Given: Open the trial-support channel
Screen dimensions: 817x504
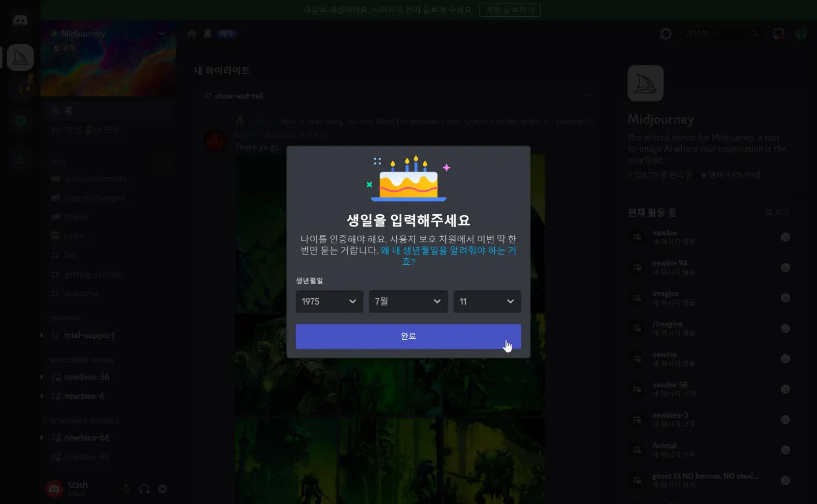Looking at the screenshot, I should pos(108,335).
